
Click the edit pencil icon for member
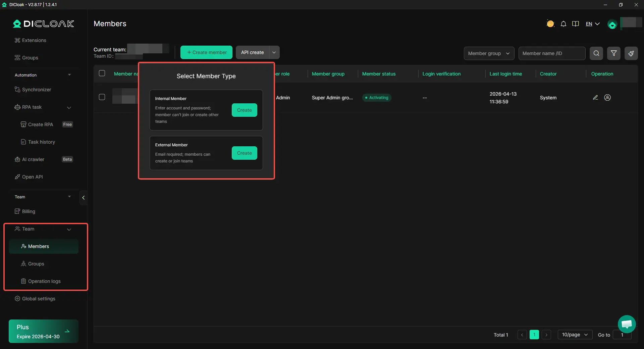click(x=595, y=98)
